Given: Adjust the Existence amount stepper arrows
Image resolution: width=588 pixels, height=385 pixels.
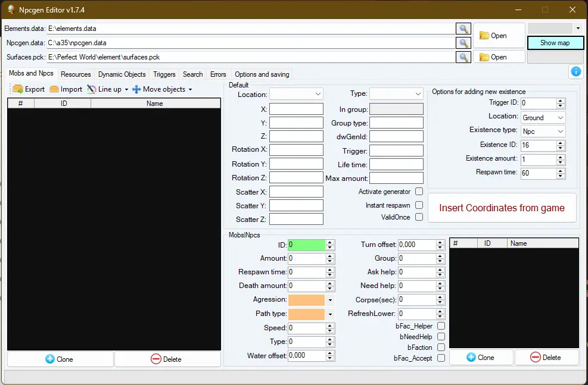Looking at the screenshot, I should [560, 160].
